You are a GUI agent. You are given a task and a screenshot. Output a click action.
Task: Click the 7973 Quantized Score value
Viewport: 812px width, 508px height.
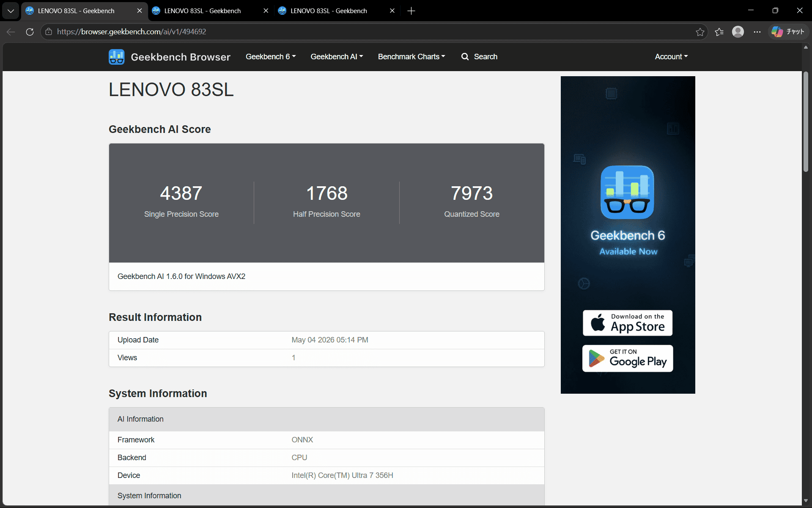click(472, 193)
